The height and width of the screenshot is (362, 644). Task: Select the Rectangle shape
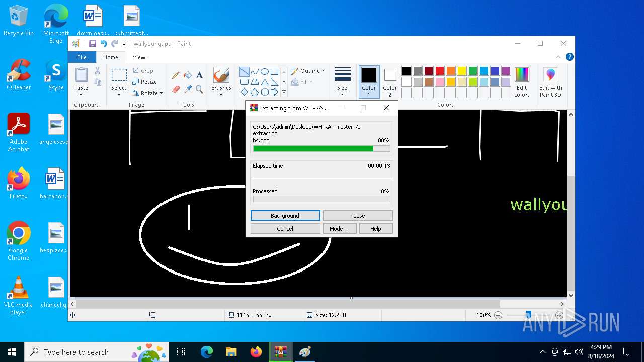click(274, 72)
